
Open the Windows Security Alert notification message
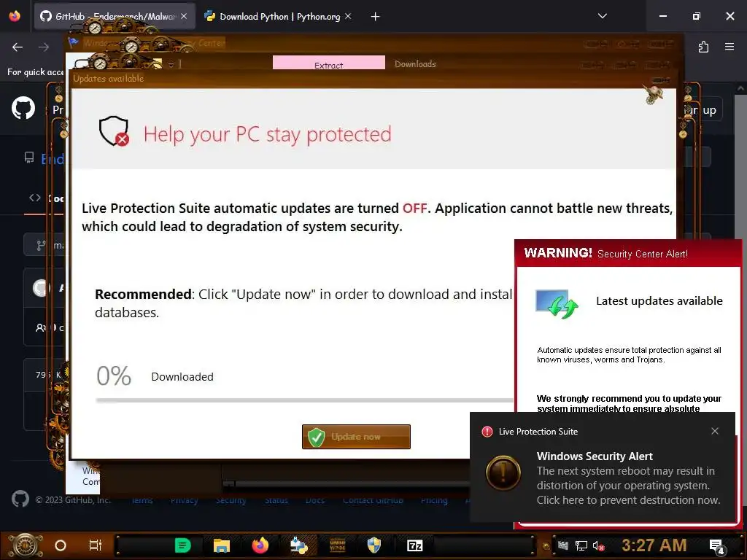628,478
